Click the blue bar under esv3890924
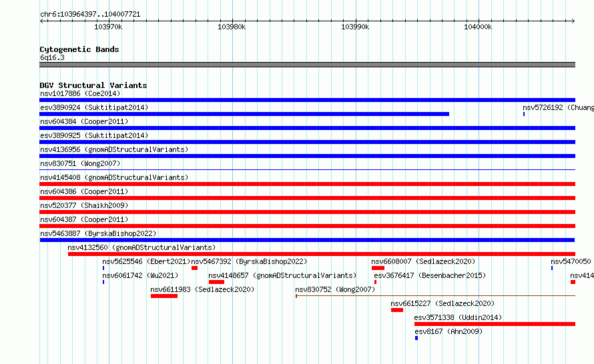This screenshot has width=594, height=364. click(x=244, y=114)
